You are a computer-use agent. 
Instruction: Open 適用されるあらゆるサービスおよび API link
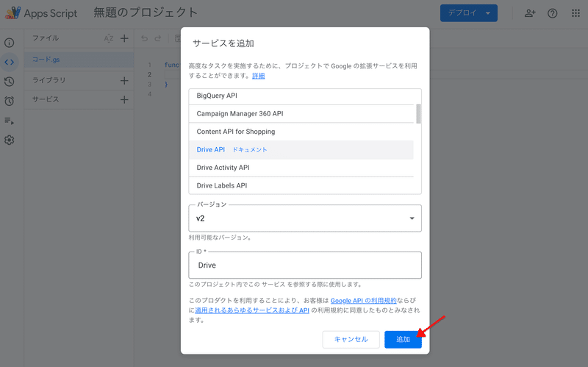point(252,310)
